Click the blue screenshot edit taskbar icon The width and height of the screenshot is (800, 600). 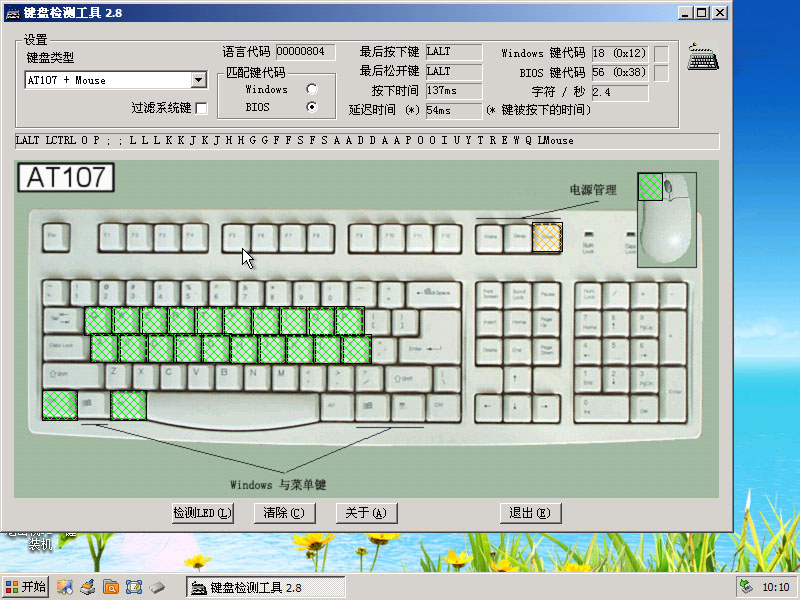tap(134, 587)
